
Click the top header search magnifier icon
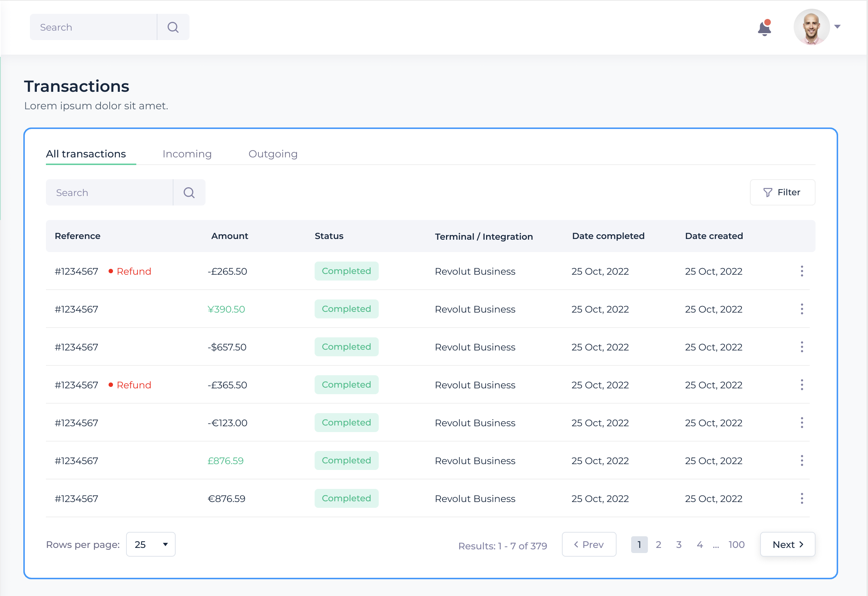point(173,27)
